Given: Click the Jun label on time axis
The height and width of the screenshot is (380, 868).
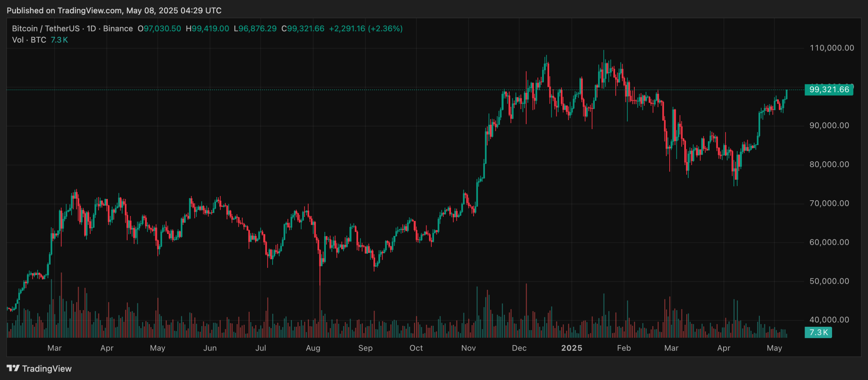Looking at the screenshot, I should (x=210, y=348).
